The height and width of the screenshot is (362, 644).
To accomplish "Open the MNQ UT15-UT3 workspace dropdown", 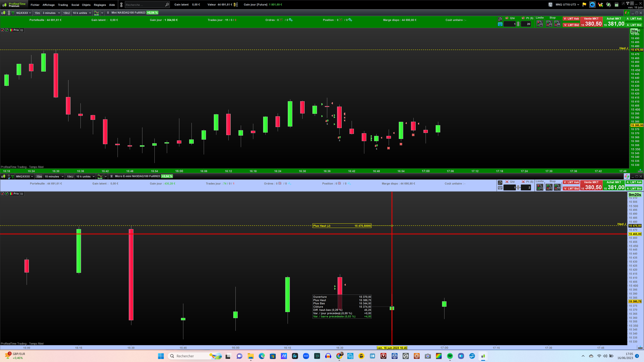I will pyautogui.click(x=567, y=5).
